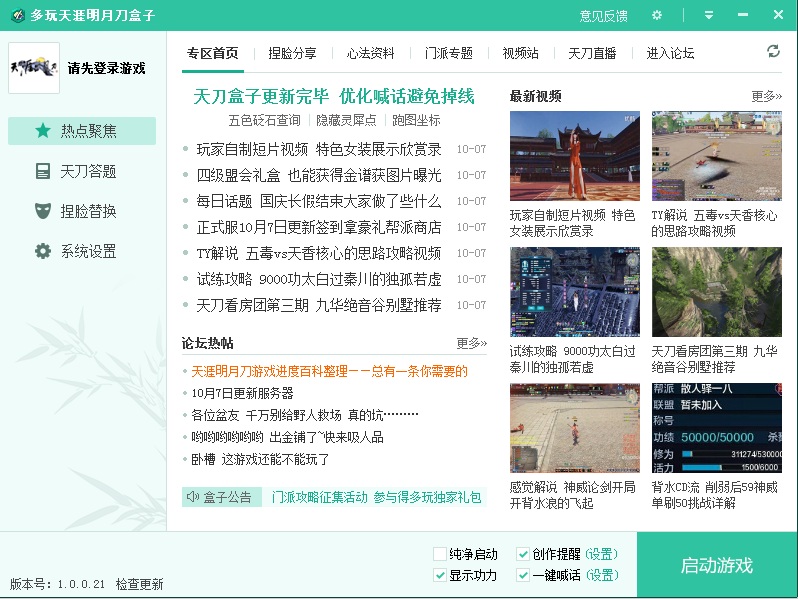This screenshot has width=798, height=599.
Task: Open forum post 哟哟哟哟哟哟 出金铺了
Action: coord(287,437)
